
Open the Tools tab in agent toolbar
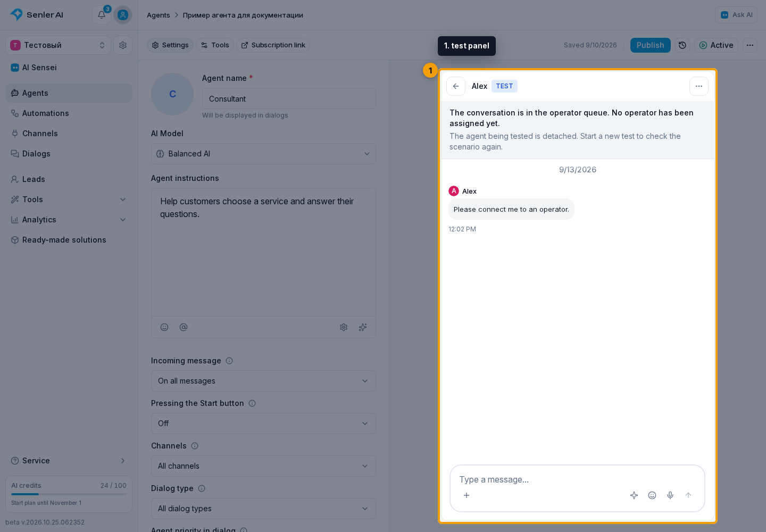[215, 45]
